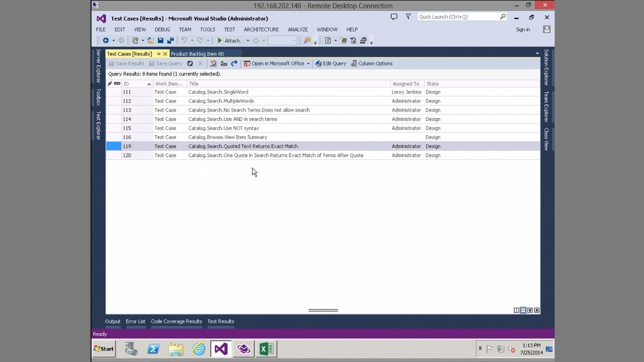This screenshot has width=644, height=362.
Task: Click the work item toolbar icon after New Work Item
Action: click(344, 41)
